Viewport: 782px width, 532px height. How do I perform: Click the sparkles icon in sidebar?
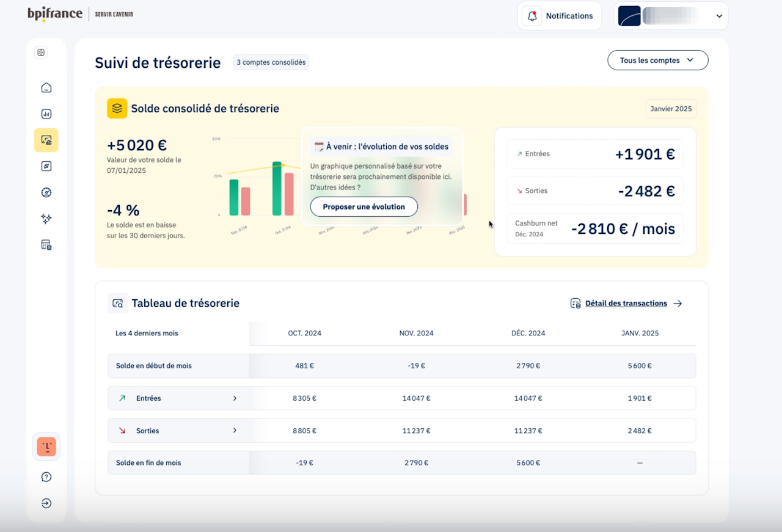(x=46, y=219)
